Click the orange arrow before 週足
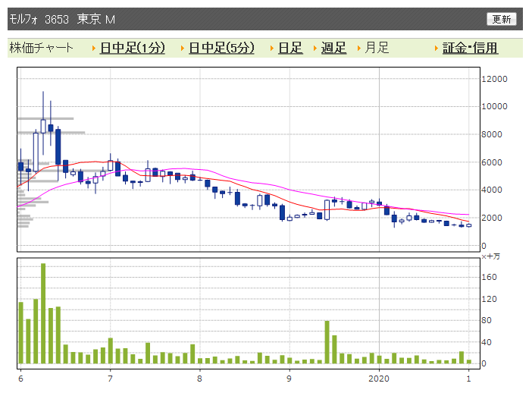 tap(315, 49)
